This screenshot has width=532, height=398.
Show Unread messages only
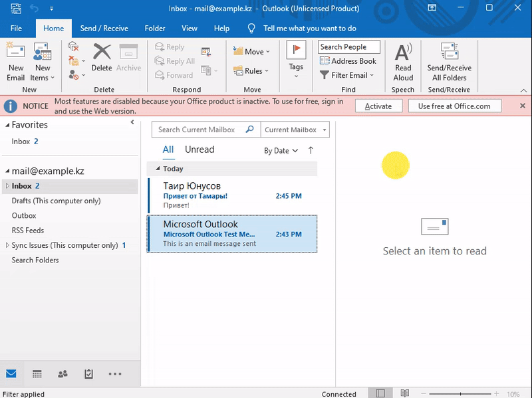(x=199, y=149)
